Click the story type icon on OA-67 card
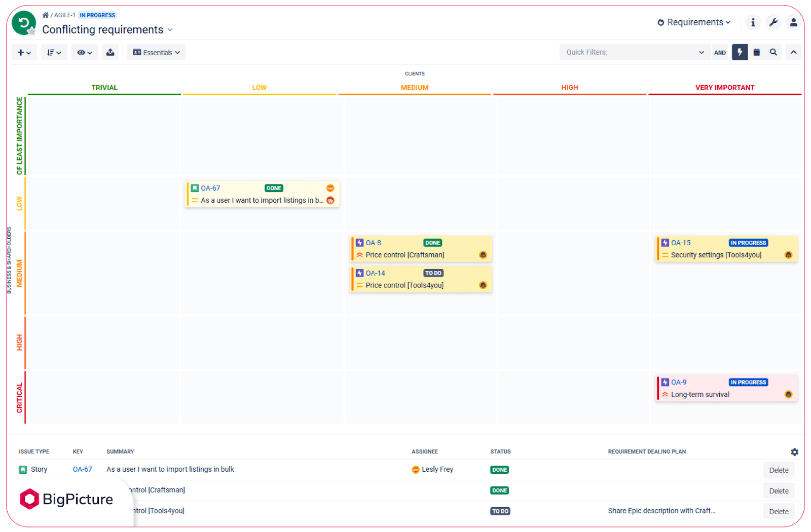811x532 pixels. click(x=195, y=188)
